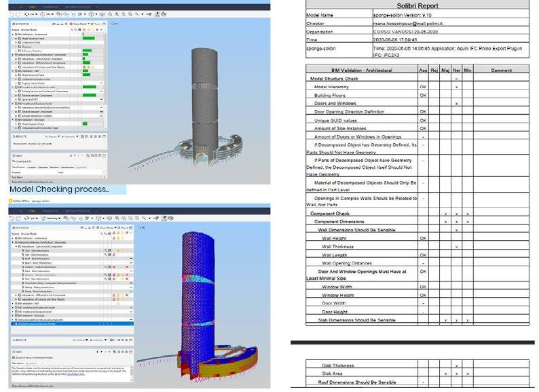The height and width of the screenshot is (392, 539).
Task: Click Report button in upper Checking panel
Action: coord(97,24)
